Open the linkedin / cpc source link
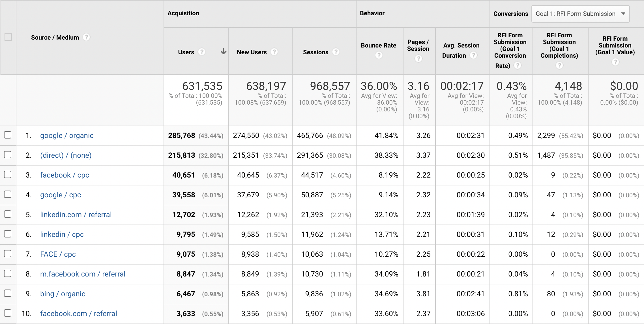The width and height of the screenshot is (644, 324). click(62, 234)
